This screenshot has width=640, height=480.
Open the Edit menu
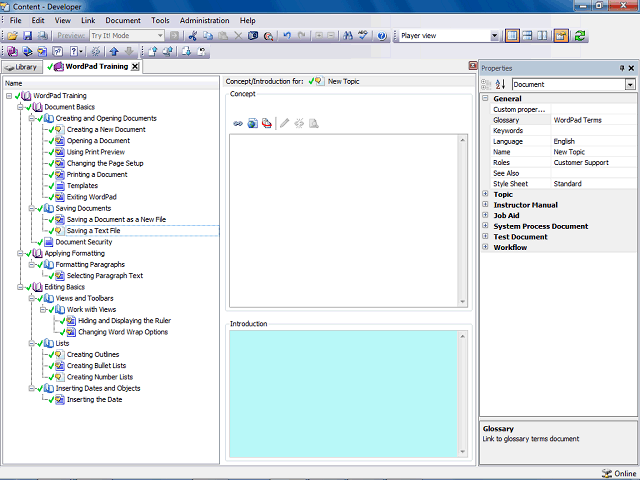38,20
